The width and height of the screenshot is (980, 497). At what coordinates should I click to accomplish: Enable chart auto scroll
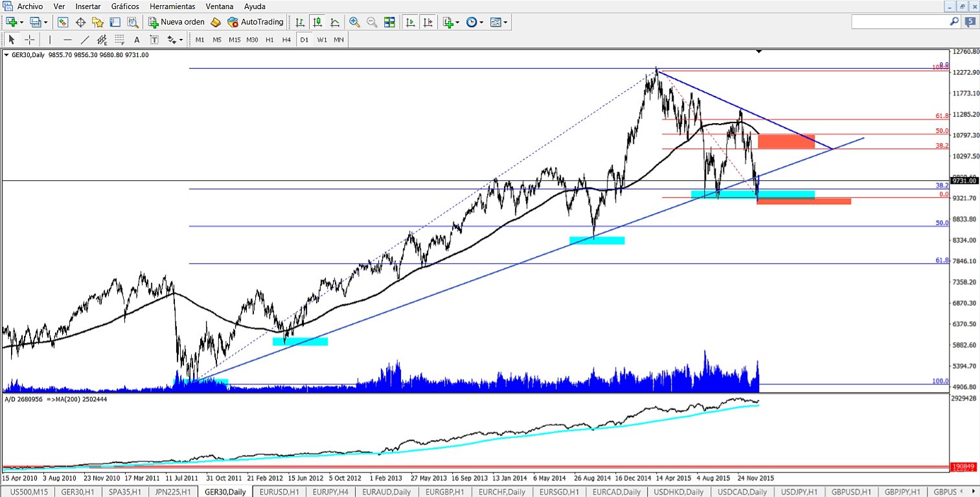tap(410, 21)
